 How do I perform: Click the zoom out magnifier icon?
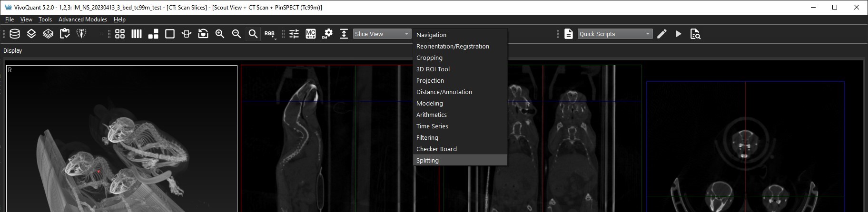point(237,34)
